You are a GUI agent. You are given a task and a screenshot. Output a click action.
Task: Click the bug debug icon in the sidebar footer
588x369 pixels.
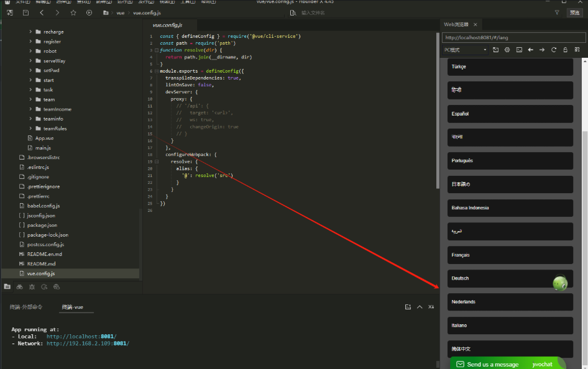[x=32, y=287]
